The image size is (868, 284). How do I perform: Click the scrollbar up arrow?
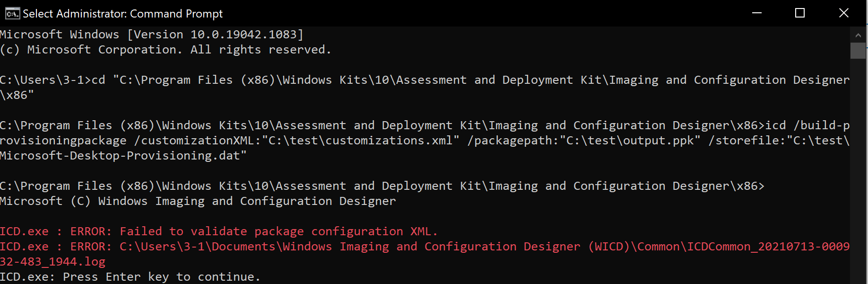[x=858, y=35]
